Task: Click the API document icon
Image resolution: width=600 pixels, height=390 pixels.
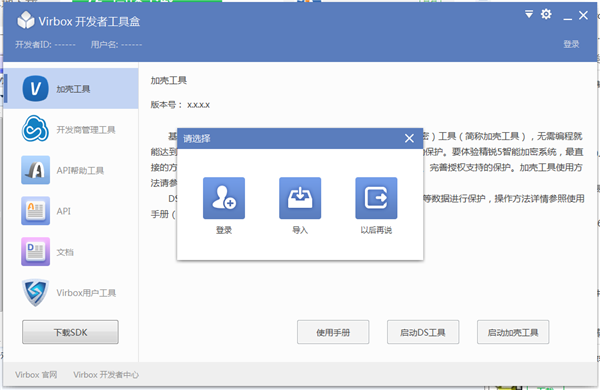Action: tap(36, 211)
